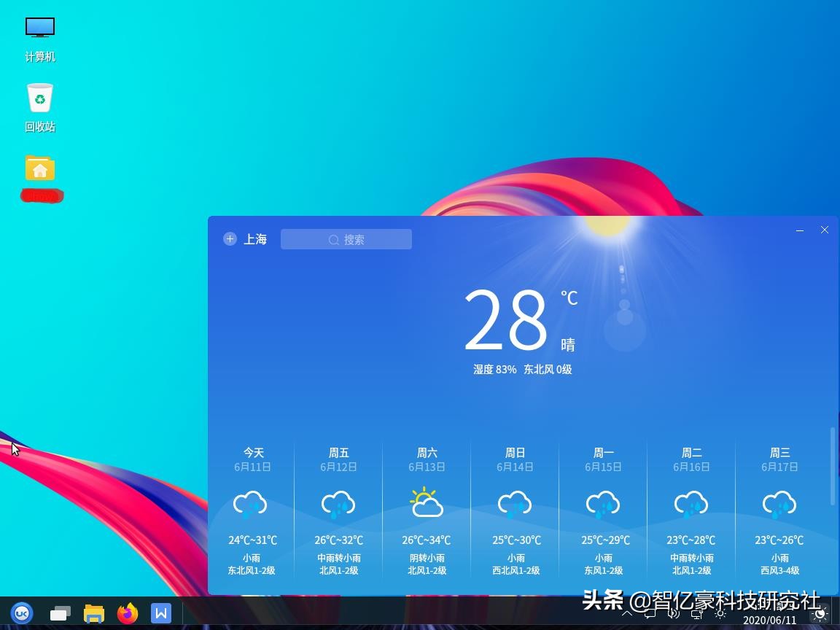Click the "+" icon to add a new city
840x630 pixels.
click(x=230, y=238)
